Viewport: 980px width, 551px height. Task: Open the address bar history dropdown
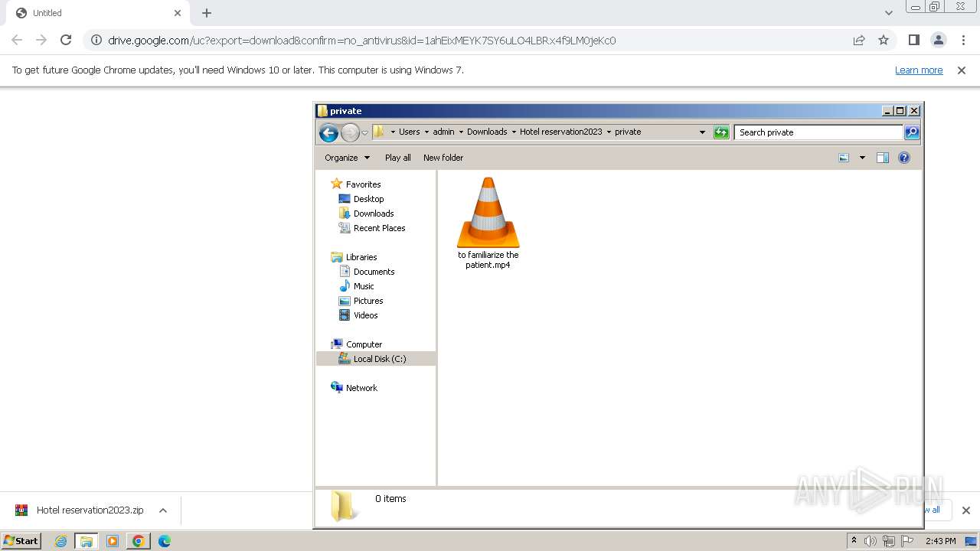702,132
